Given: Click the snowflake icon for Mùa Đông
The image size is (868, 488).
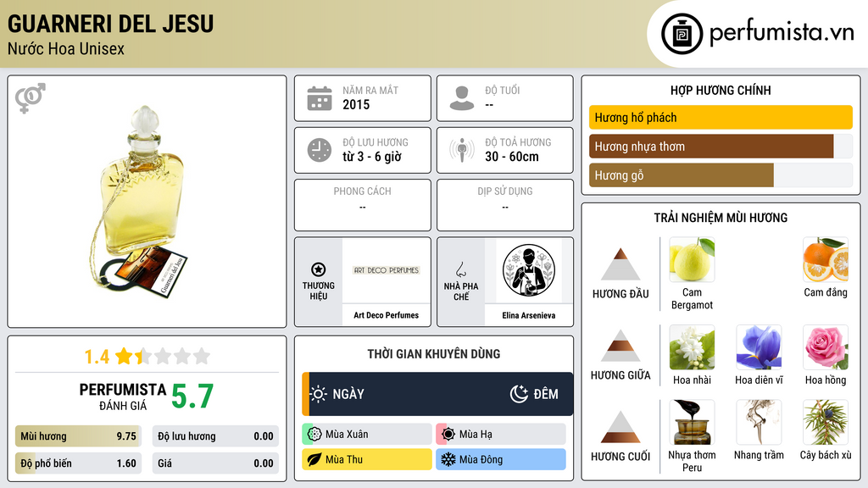Looking at the screenshot, I should (448, 460).
